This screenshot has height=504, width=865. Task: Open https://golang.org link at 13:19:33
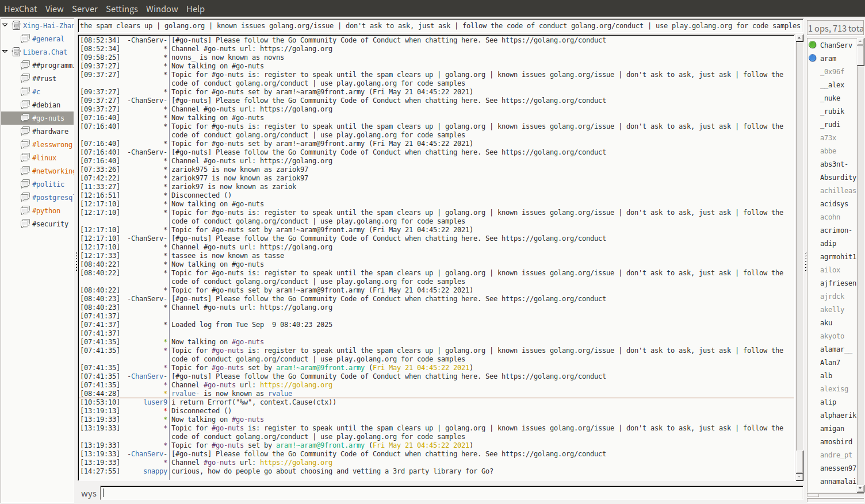296,463
